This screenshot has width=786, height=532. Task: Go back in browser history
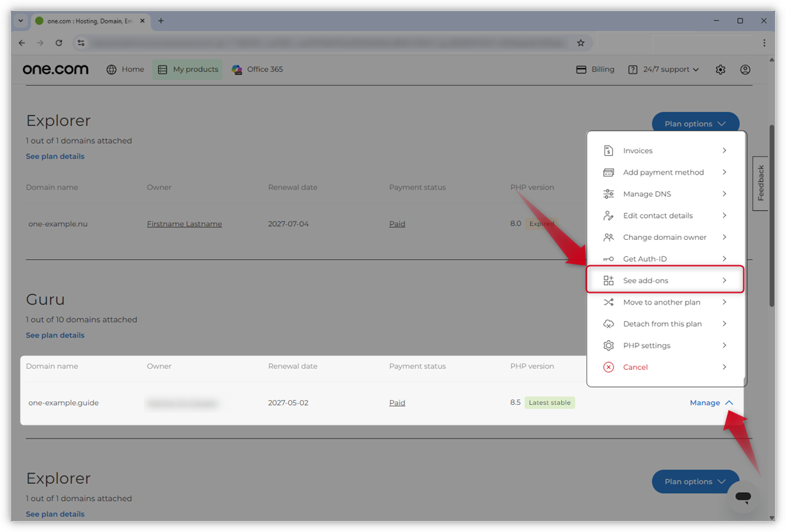click(22, 43)
